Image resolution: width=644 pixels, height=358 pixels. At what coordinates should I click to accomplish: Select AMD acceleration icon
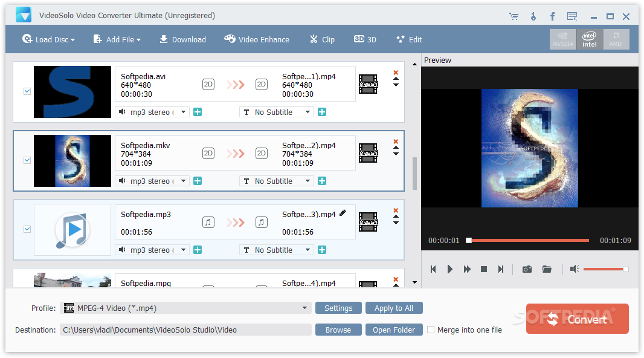[x=616, y=39]
